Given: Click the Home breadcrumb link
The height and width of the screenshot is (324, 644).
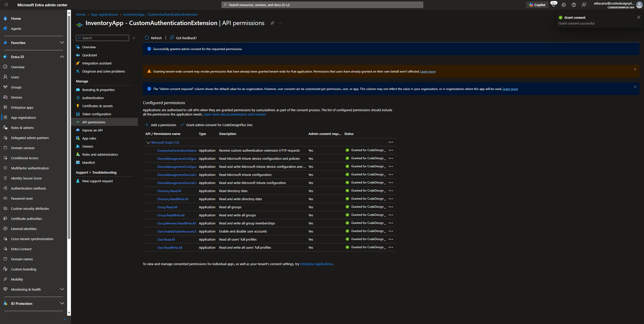Looking at the screenshot, I should 81,14.
